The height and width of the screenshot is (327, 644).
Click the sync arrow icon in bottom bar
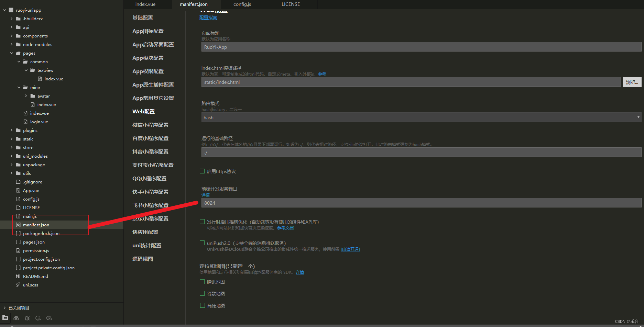click(x=38, y=318)
